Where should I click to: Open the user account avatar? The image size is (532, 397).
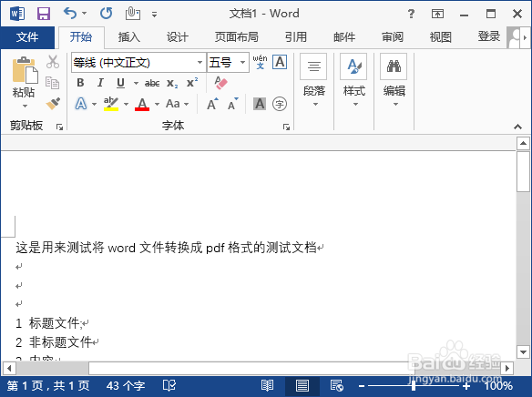pos(514,37)
